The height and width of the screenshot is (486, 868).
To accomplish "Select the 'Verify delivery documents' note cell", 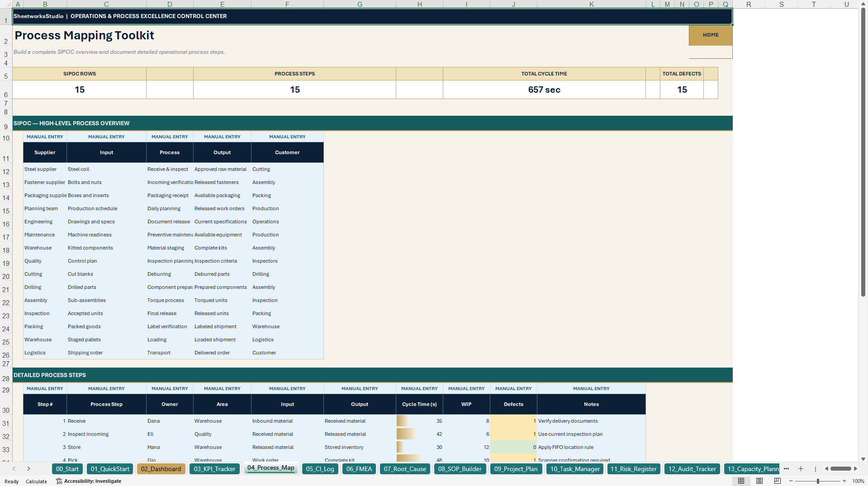I will pos(591,421).
